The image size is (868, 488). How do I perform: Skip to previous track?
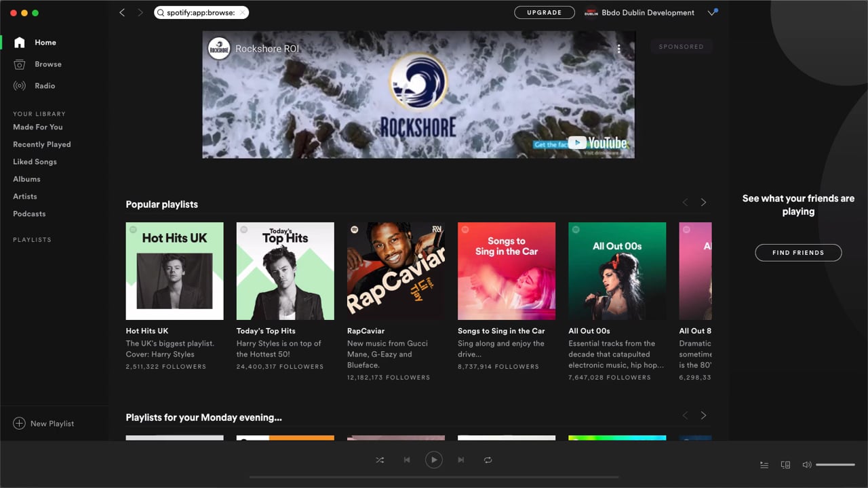pyautogui.click(x=407, y=460)
